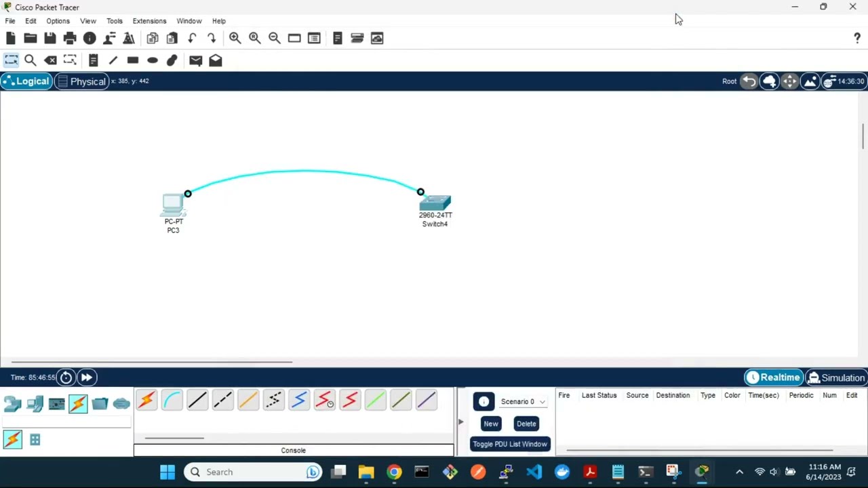Open the Network Information icon

[x=90, y=38]
